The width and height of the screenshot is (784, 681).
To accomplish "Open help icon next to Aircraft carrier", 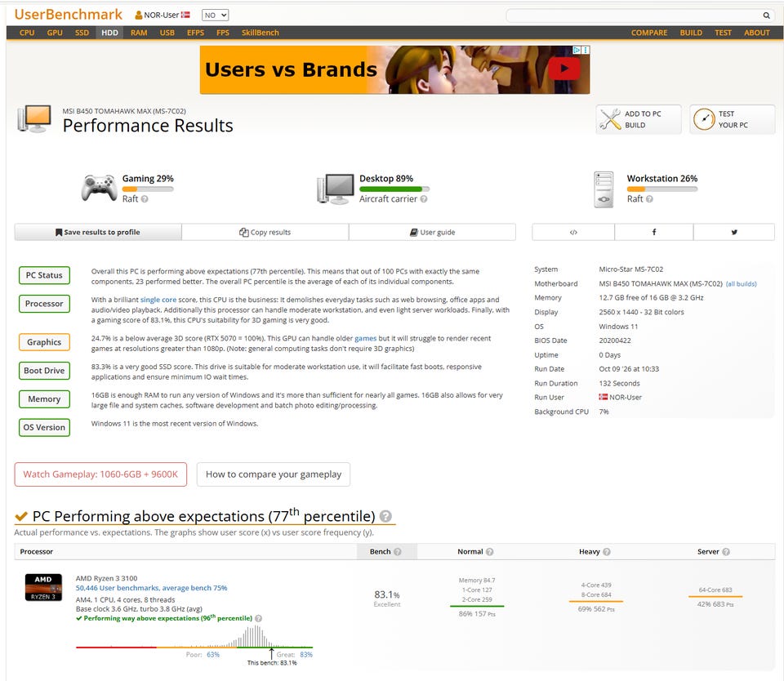I will point(424,199).
